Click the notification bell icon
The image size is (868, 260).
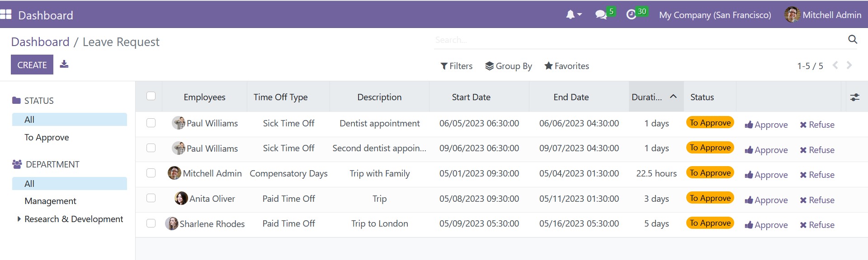pyautogui.click(x=571, y=15)
